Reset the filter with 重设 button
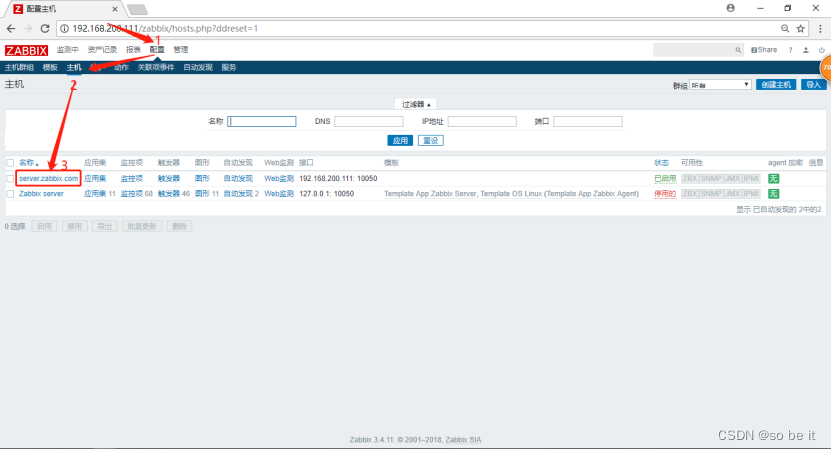This screenshot has height=450, width=831. pyautogui.click(x=431, y=140)
